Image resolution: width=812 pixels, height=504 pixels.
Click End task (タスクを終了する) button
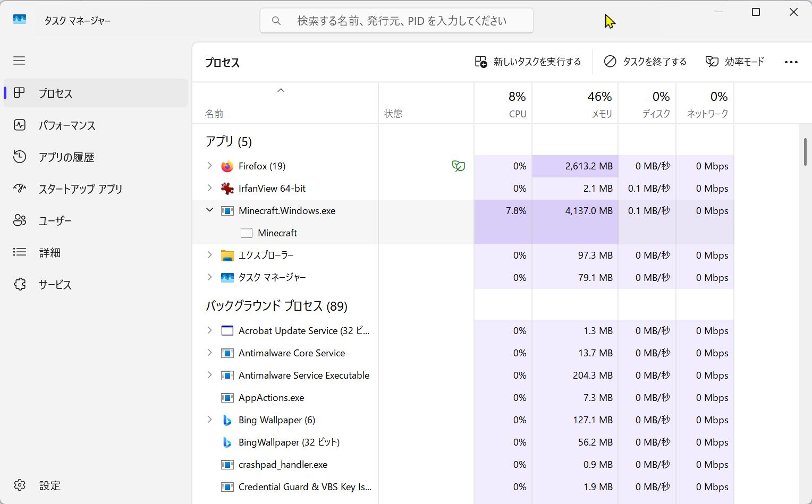pyautogui.click(x=645, y=62)
